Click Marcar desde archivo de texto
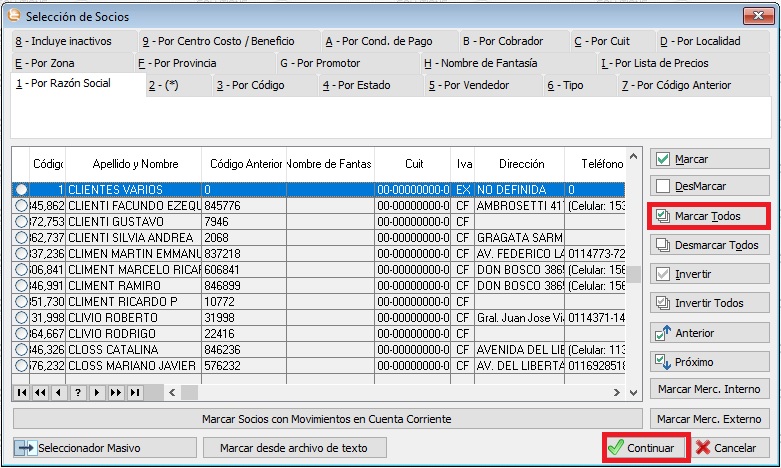 pyautogui.click(x=294, y=447)
